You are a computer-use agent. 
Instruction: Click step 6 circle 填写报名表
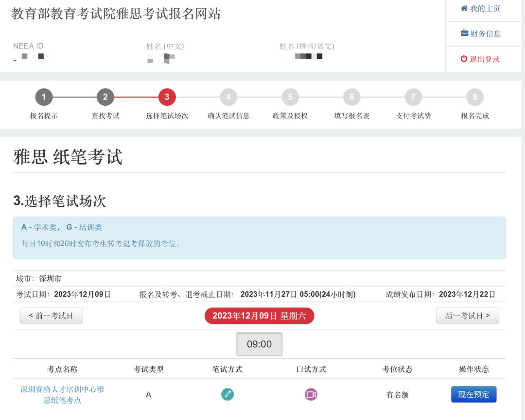click(351, 97)
